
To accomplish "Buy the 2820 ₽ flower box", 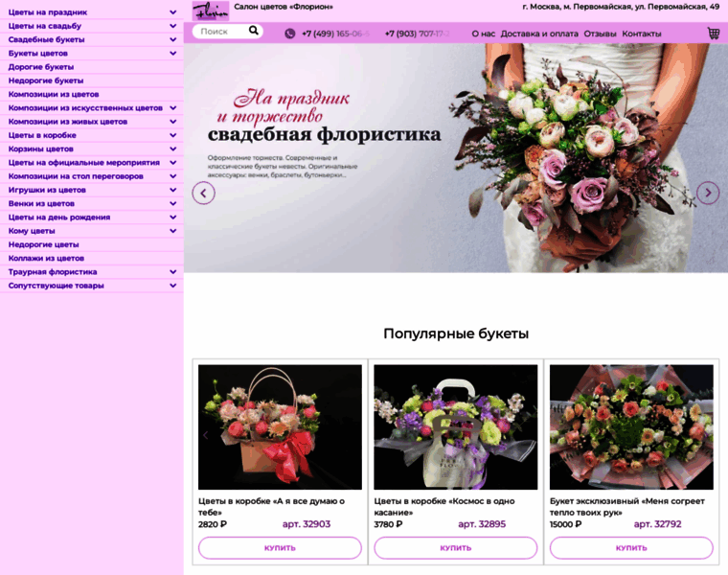I will (x=280, y=548).
